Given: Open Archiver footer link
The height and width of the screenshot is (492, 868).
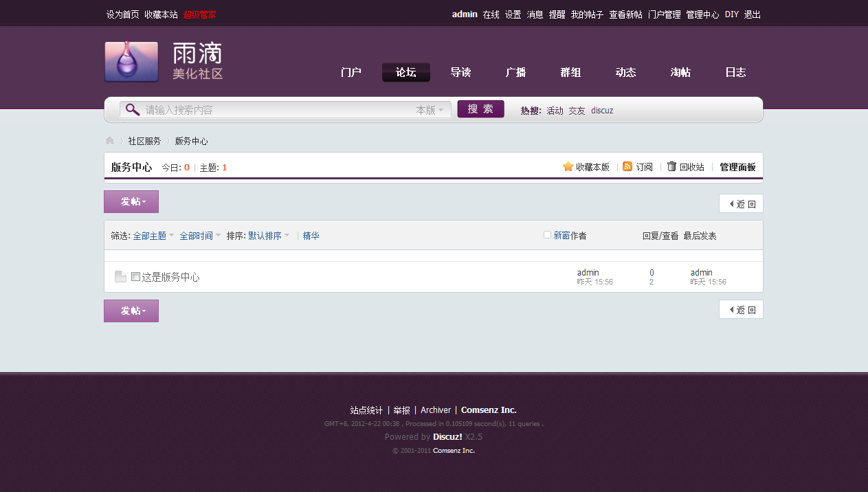Looking at the screenshot, I should (436, 410).
